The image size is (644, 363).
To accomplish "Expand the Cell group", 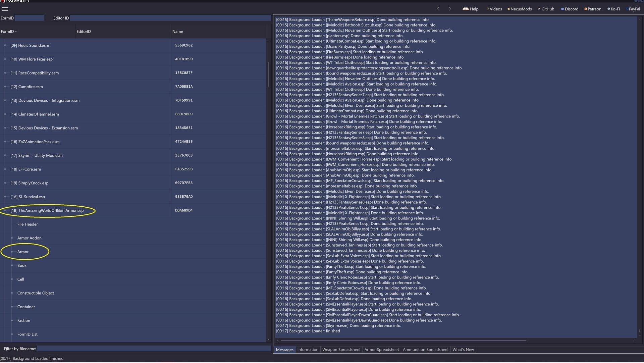I will (12, 279).
